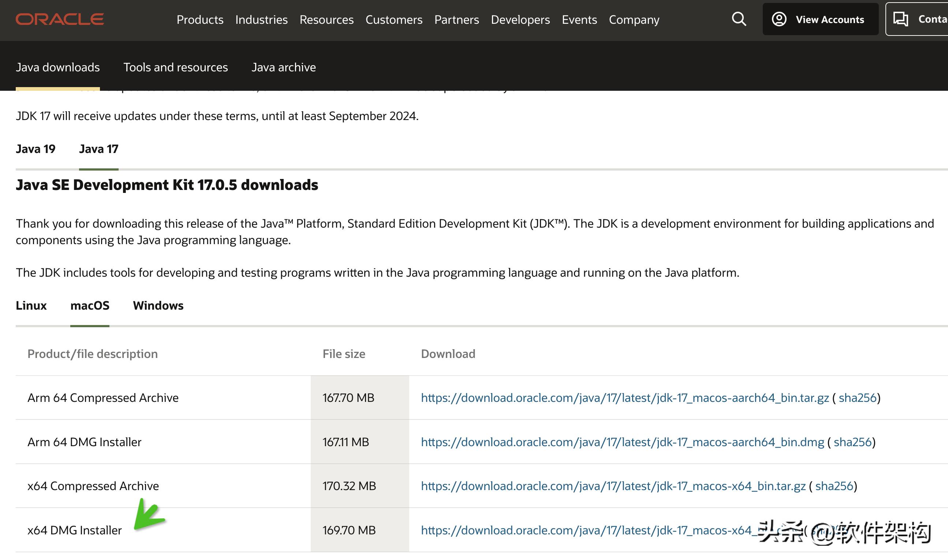This screenshot has width=948, height=560.
Task: Download the Arm 64 DMG Installer link
Action: click(622, 442)
